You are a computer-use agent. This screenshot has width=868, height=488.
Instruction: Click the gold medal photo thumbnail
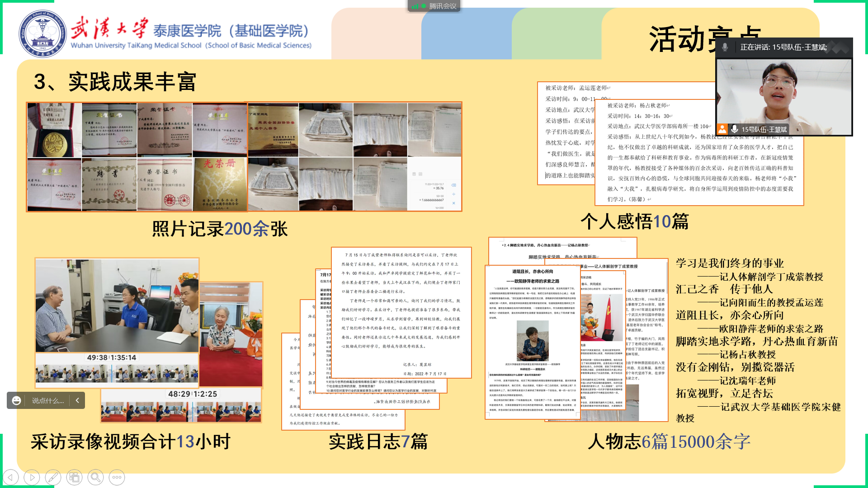click(55, 130)
